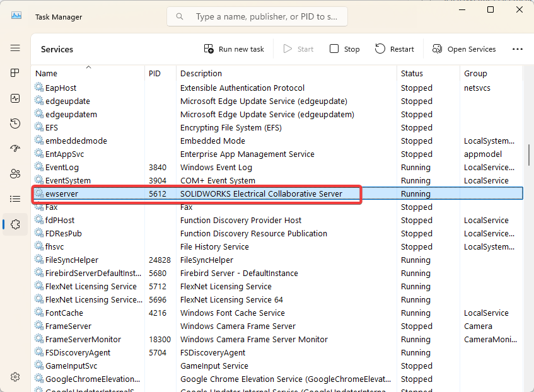Image resolution: width=534 pixels, height=392 pixels.
Task: Click the gear icon next to FSDiscoveryAgent
Action: pos(39,352)
